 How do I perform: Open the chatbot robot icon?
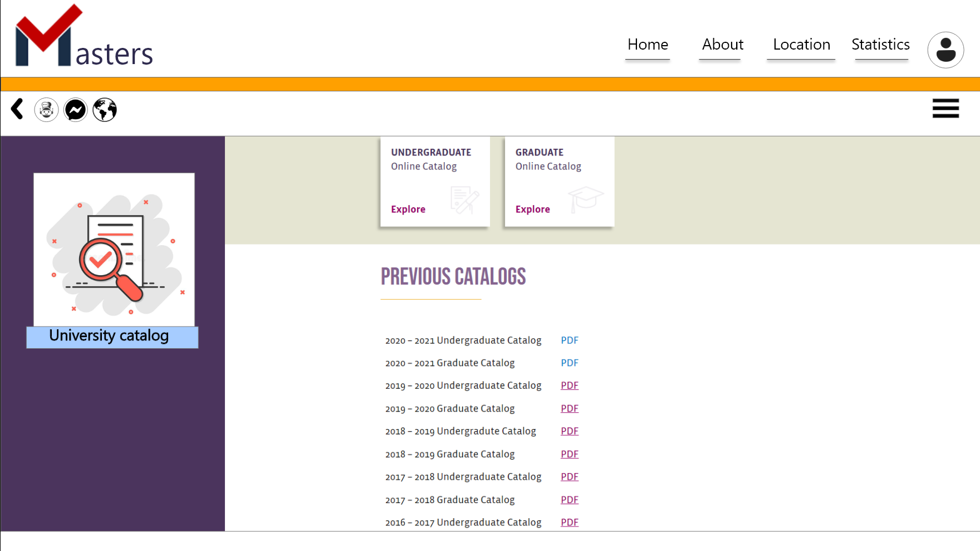tap(46, 110)
